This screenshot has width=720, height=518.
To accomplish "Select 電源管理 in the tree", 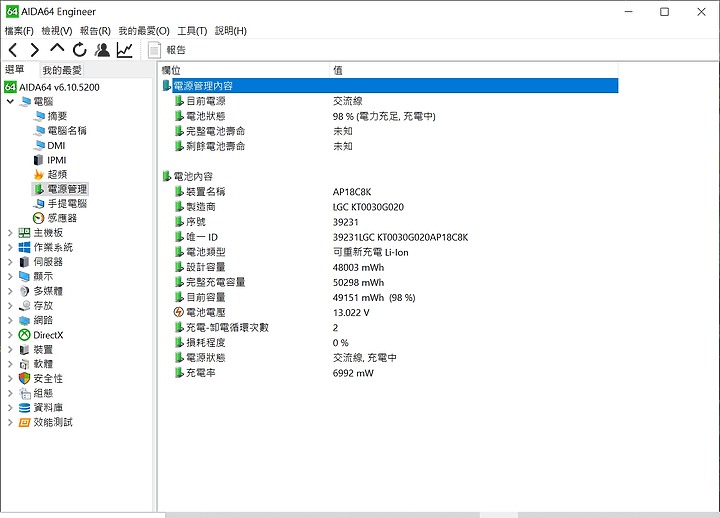I will pyautogui.click(x=67, y=189).
